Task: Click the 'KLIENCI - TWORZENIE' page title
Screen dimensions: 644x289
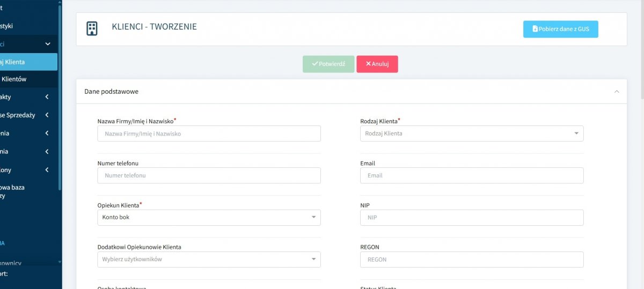Action: (154, 26)
